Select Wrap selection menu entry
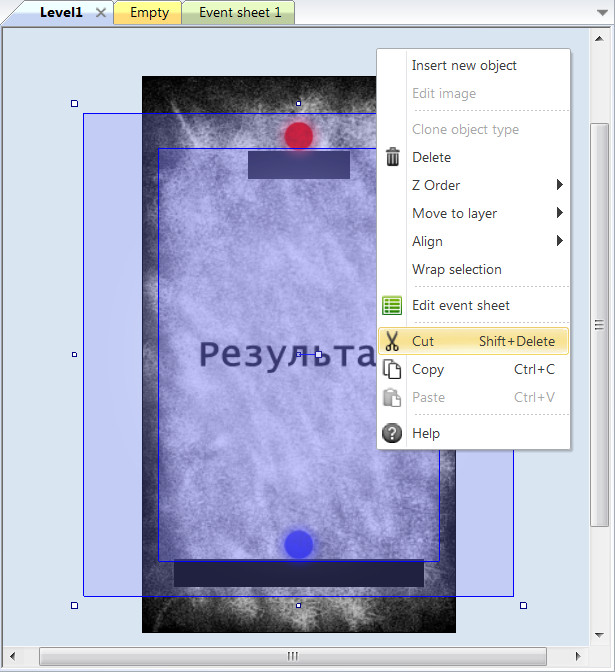The height and width of the screenshot is (672, 615). pyautogui.click(x=457, y=269)
